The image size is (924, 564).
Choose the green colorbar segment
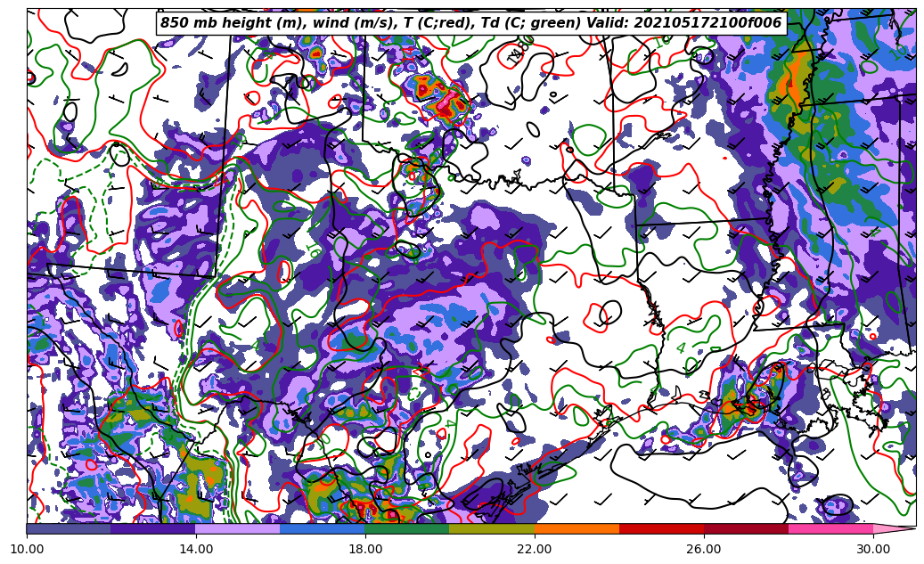(x=407, y=528)
